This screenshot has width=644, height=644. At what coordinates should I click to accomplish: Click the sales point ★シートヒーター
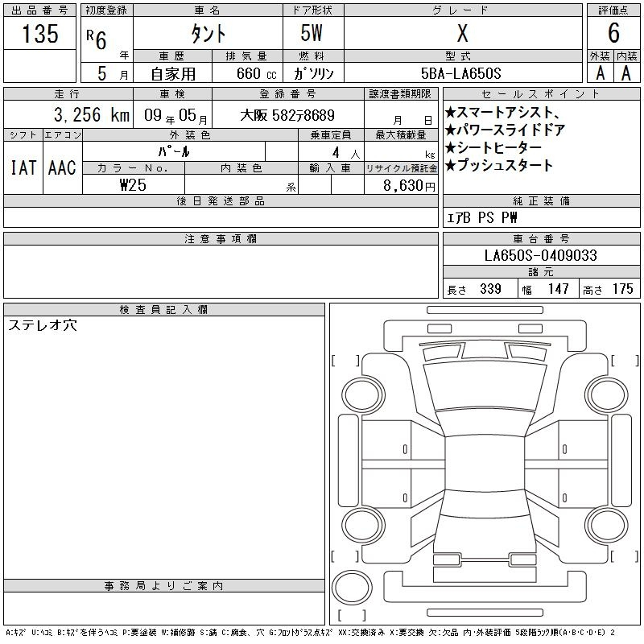tap(493, 147)
